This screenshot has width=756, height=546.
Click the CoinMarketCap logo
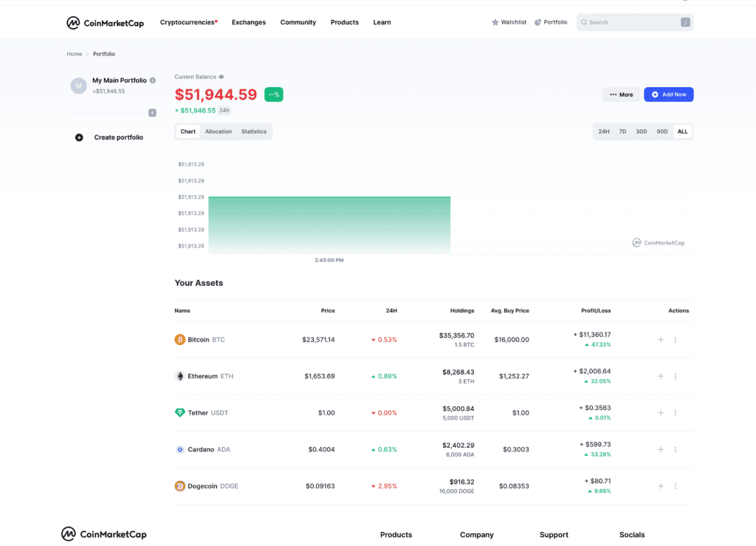[x=104, y=22]
